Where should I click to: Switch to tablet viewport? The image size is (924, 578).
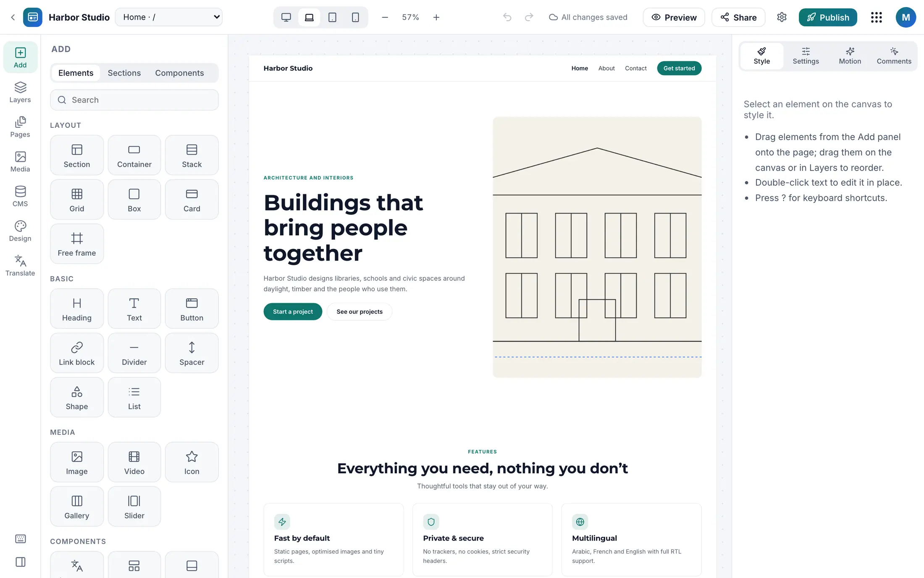(332, 17)
